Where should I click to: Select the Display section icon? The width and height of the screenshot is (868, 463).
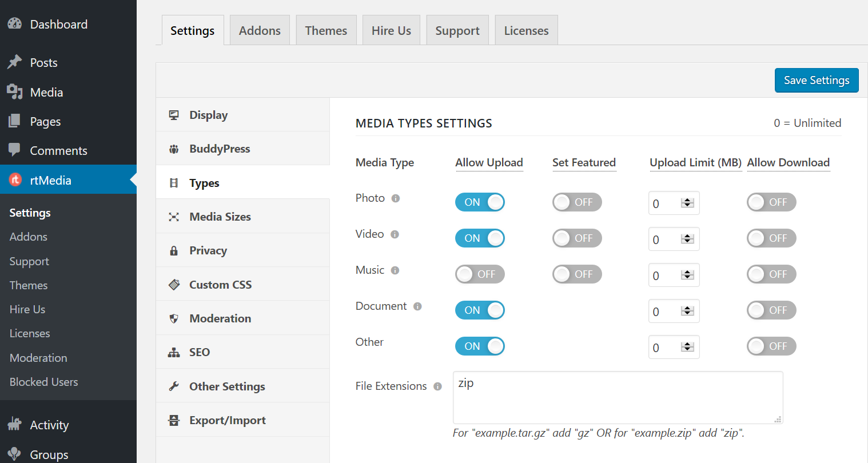(x=173, y=115)
